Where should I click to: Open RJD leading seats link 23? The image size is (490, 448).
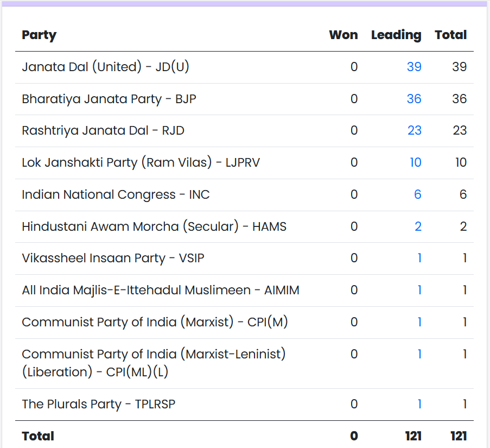[x=415, y=131]
